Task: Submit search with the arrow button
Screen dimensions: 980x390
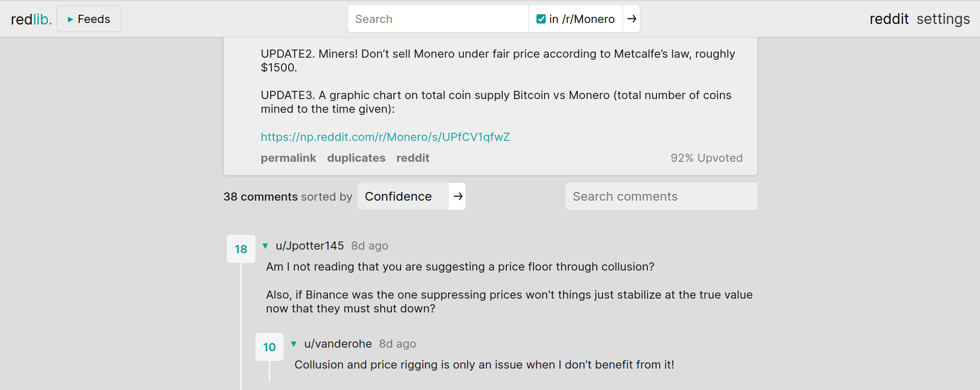Action: pyautogui.click(x=632, y=19)
